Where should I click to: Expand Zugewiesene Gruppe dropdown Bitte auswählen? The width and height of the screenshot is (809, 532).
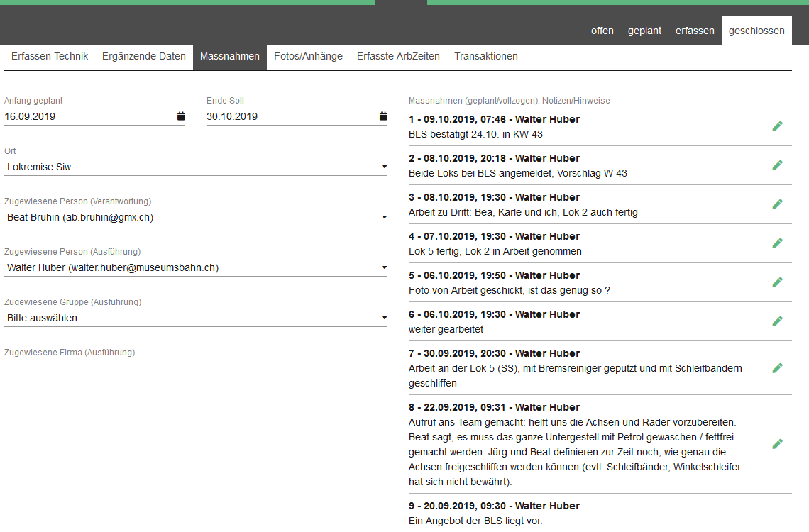tap(384, 318)
